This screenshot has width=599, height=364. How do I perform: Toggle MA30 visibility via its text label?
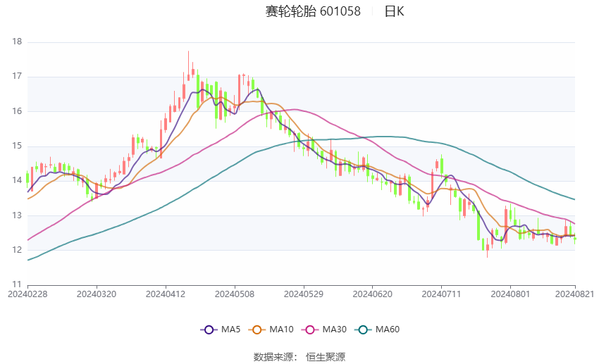333,330
